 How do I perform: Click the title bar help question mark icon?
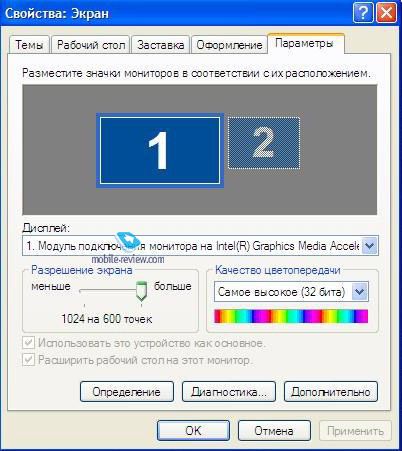pyautogui.click(x=363, y=13)
